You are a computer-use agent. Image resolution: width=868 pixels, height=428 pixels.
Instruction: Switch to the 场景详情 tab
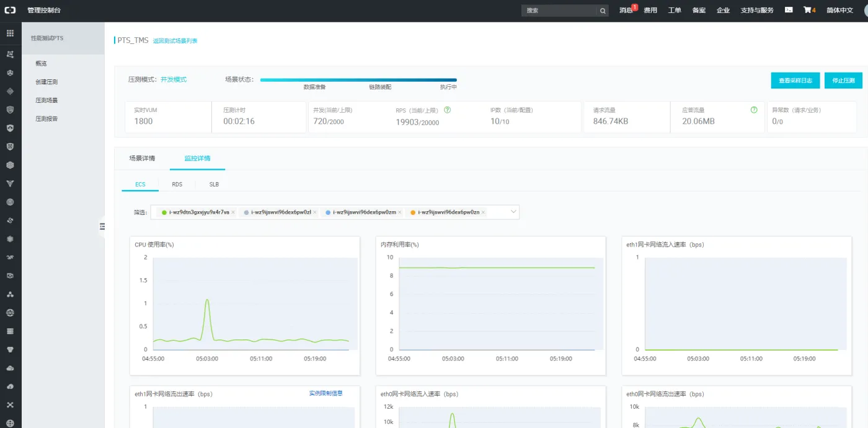coord(142,159)
